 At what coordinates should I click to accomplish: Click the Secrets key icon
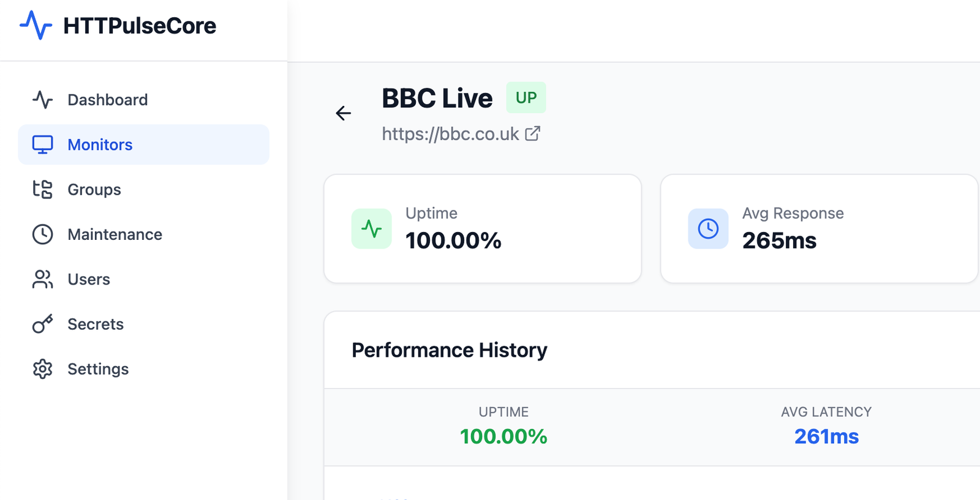pos(42,324)
